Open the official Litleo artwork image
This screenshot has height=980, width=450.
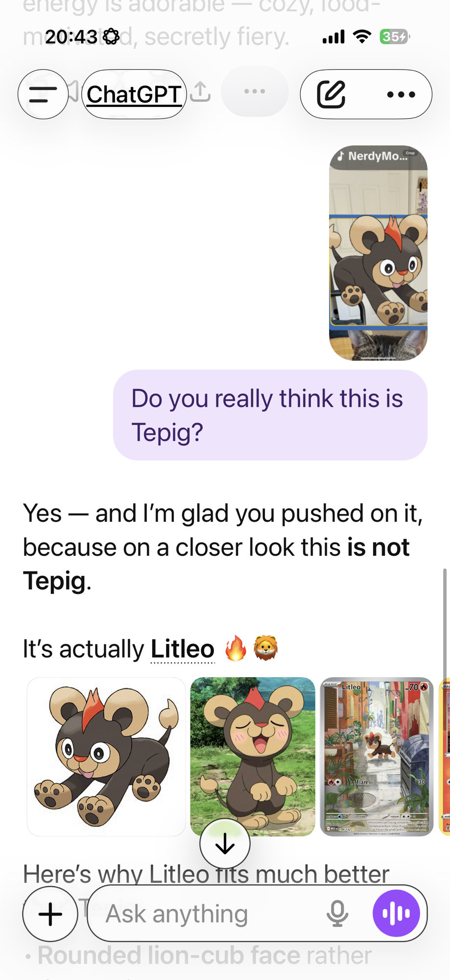click(106, 757)
